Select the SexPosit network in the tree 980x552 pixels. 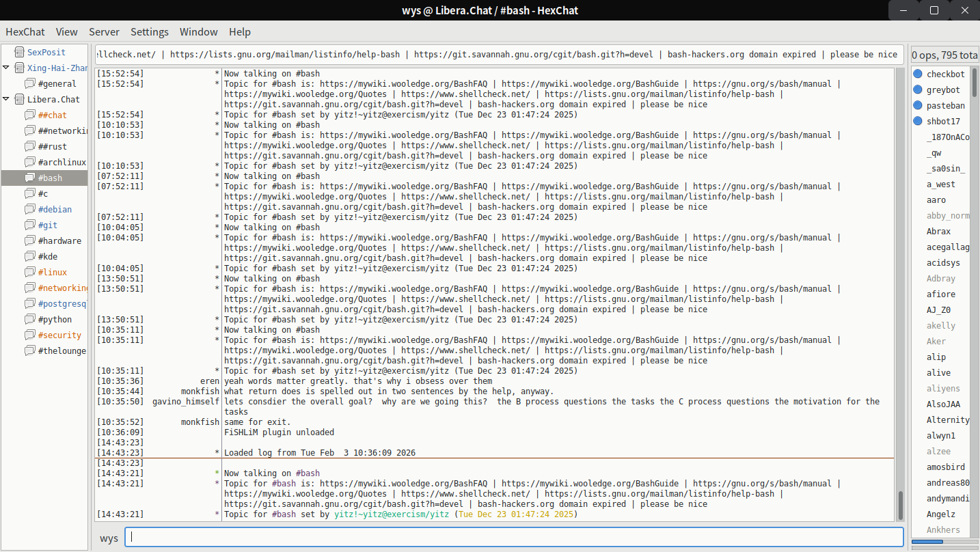point(46,52)
